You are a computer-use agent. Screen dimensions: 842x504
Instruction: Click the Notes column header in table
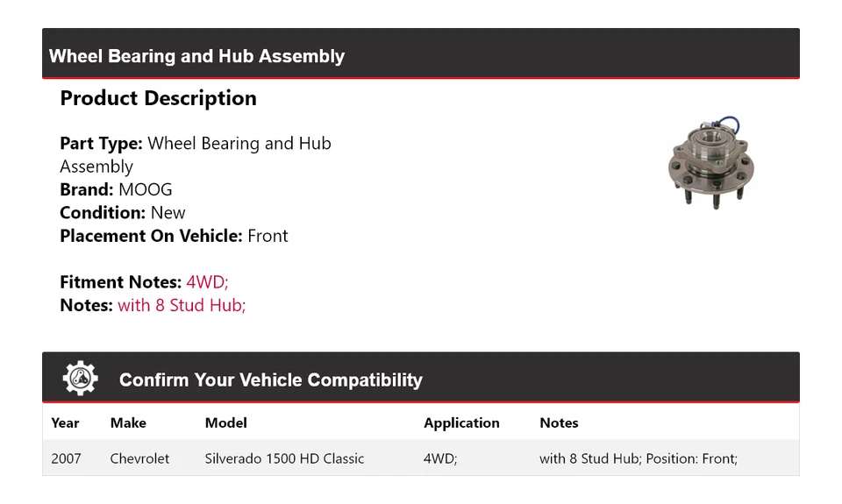tap(559, 422)
